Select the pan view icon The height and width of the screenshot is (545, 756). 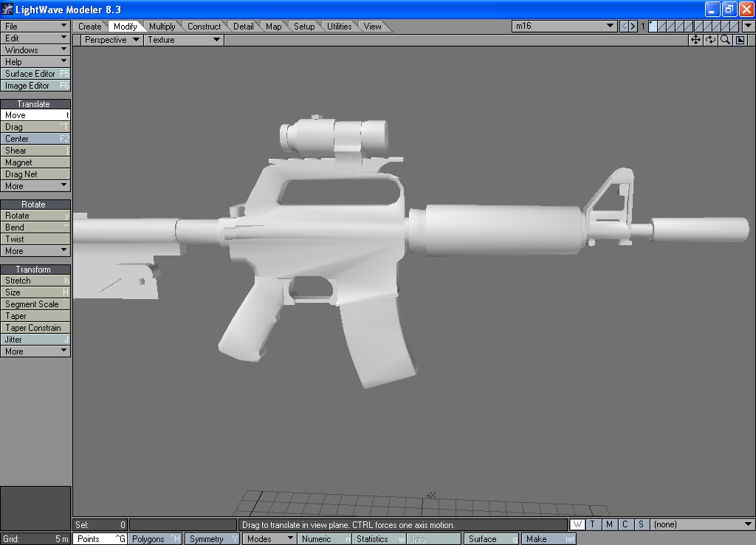click(695, 40)
